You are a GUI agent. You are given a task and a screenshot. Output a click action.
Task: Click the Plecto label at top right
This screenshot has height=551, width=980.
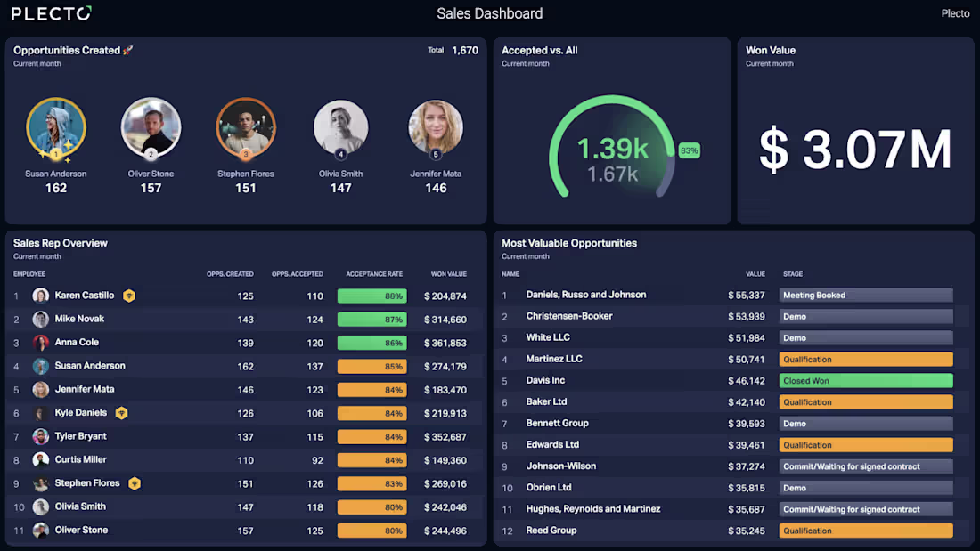tap(955, 13)
